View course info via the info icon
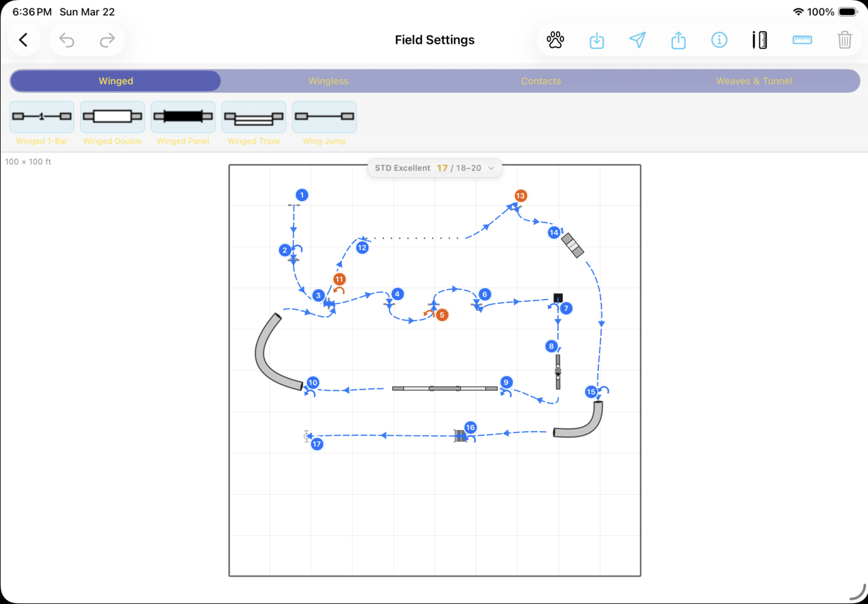Screen dimensions: 868x604 719,39
